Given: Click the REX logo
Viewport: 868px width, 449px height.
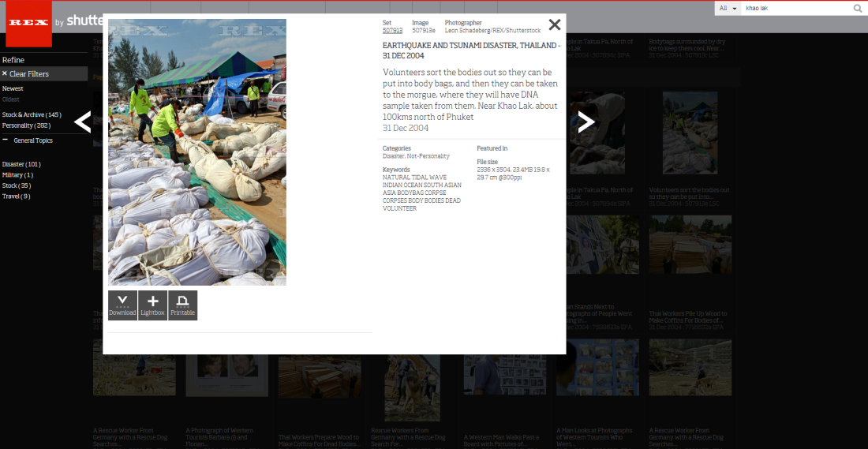Looking at the screenshot, I should 28,23.
